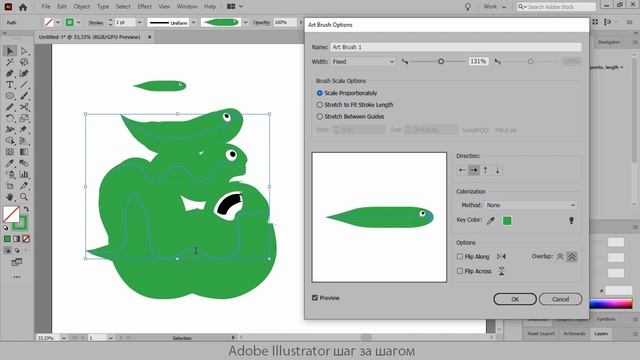Image resolution: width=640 pixels, height=360 pixels.
Task: Select the Scissors tool
Action: point(24,107)
